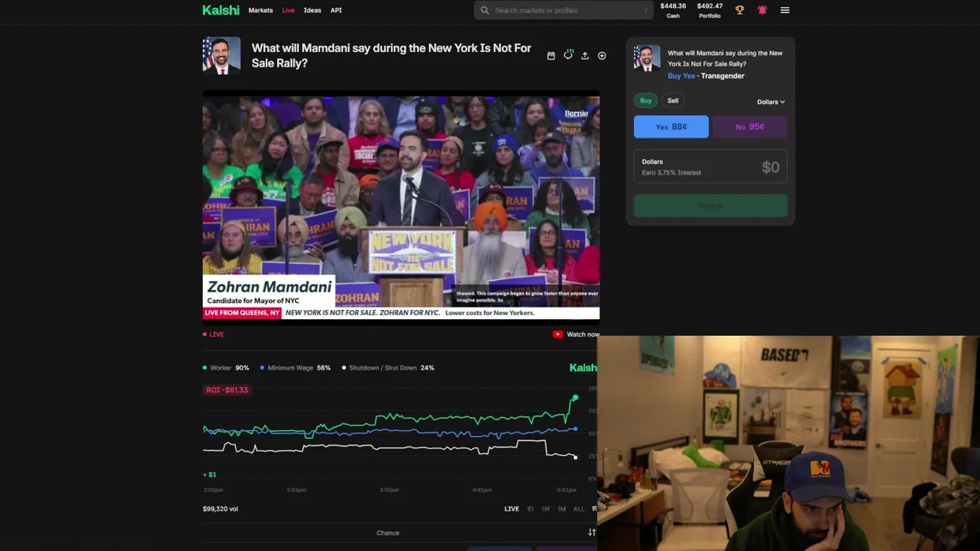The height and width of the screenshot is (551, 980).
Task: Click the Mamdani portrait beside the market title
Action: click(x=221, y=55)
